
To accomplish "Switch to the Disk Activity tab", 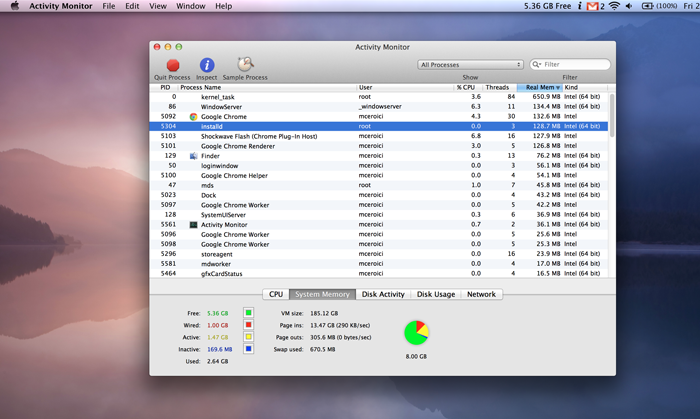I will point(383,294).
